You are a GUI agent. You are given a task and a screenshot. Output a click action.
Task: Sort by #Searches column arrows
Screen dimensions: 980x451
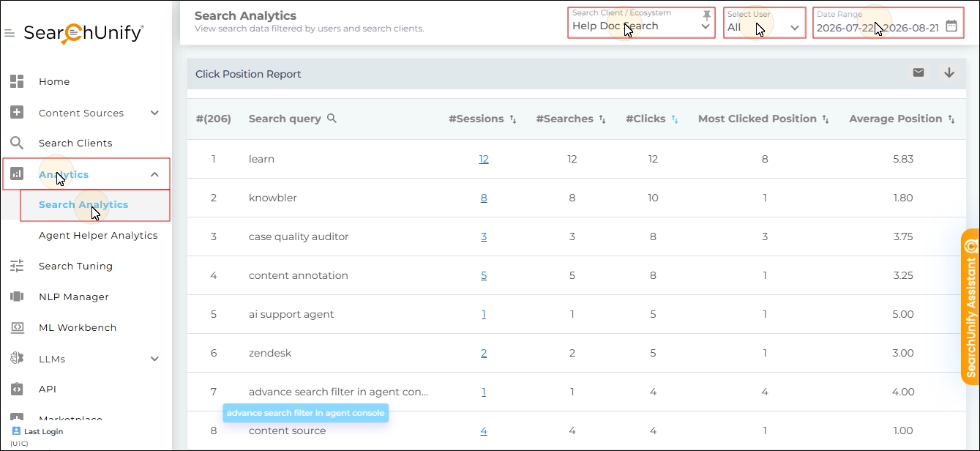point(602,119)
